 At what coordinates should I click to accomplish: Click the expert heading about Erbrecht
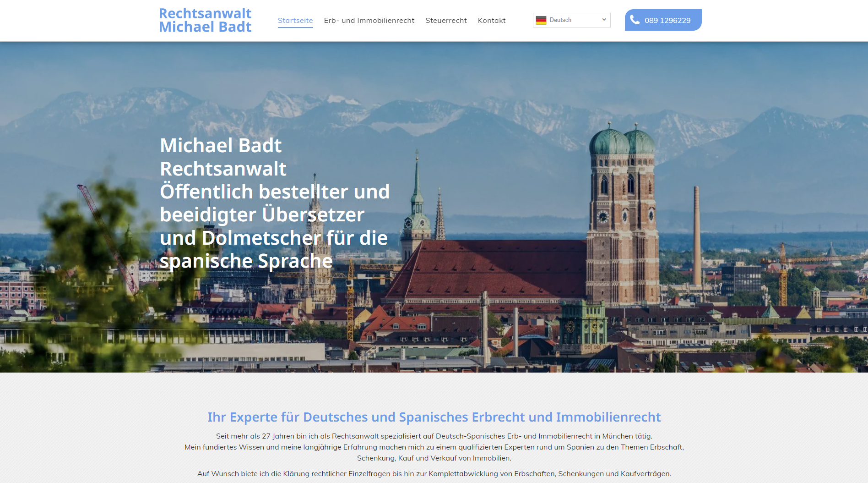pyautogui.click(x=434, y=417)
